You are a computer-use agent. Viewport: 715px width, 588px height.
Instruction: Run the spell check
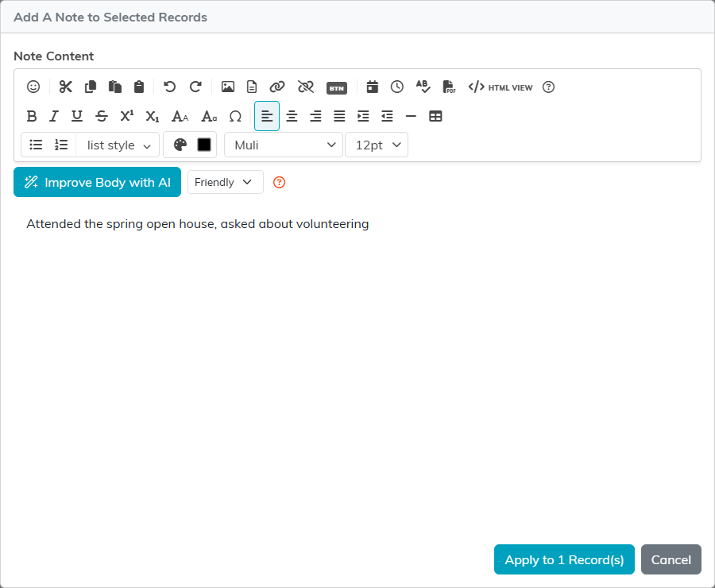(423, 87)
